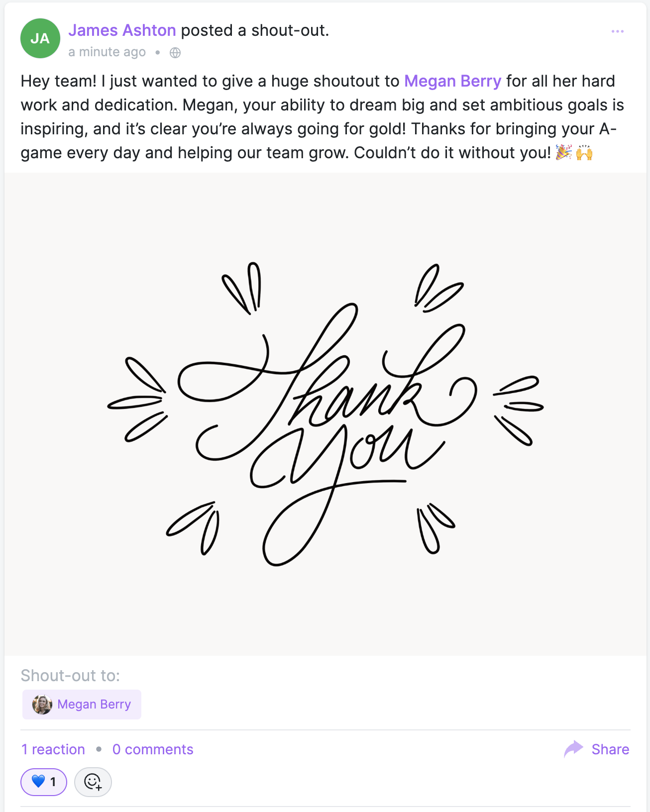Image resolution: width=650 pixels, height=812 pixels.
Task: Click the "posted a shout-out." text
Action: 255,30
